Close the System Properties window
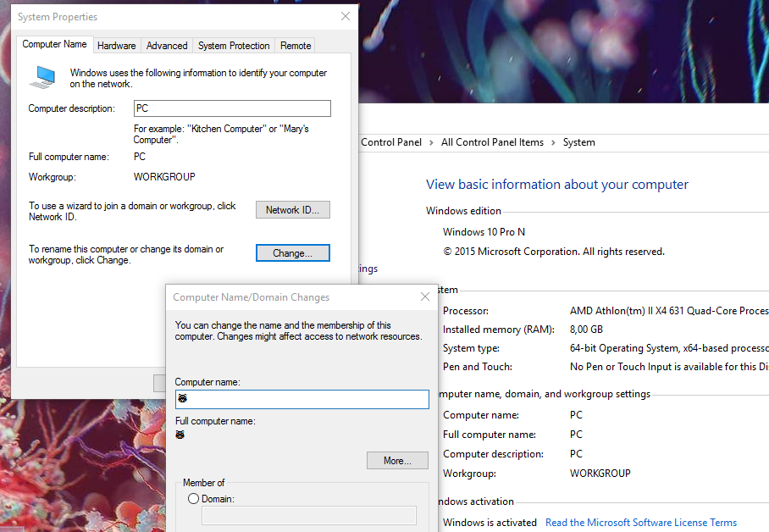This screenshot has height=532, width=769. [x=346, y=16]
